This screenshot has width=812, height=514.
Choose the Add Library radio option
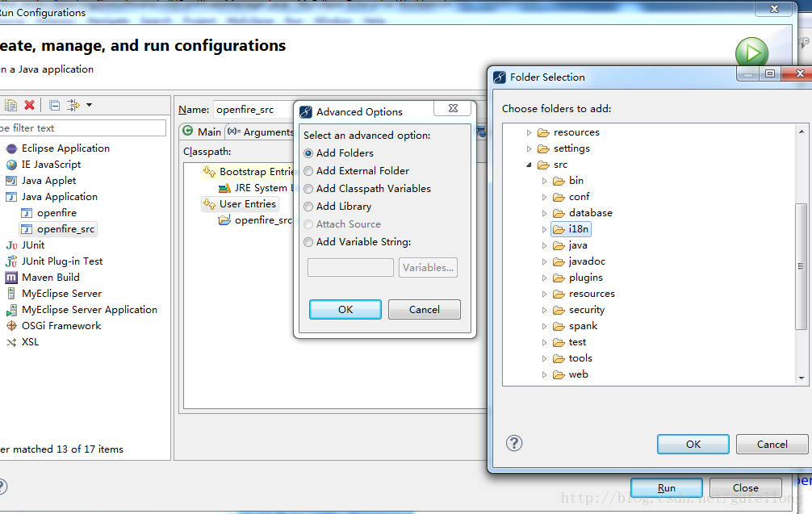tap(337, 207)
